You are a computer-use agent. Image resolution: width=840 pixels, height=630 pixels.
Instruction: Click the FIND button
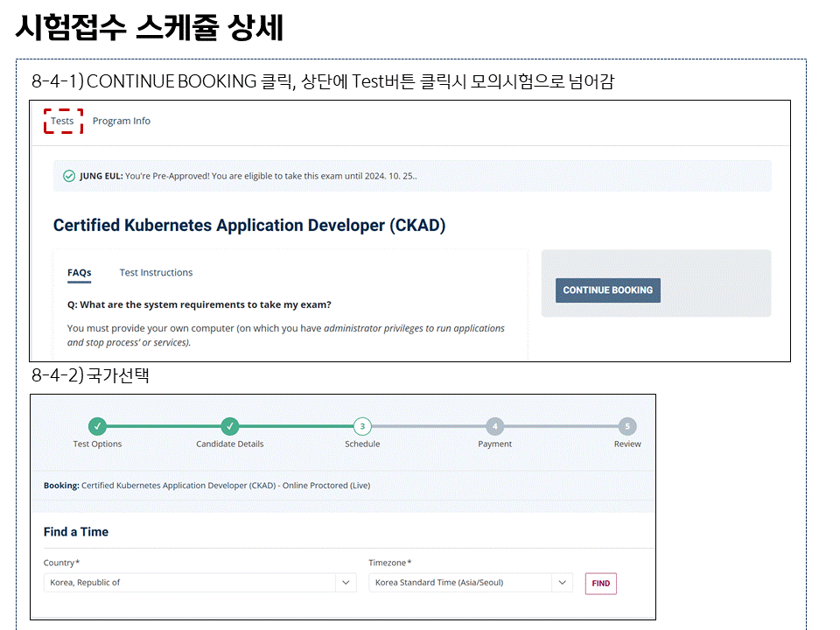pos(600,584)
